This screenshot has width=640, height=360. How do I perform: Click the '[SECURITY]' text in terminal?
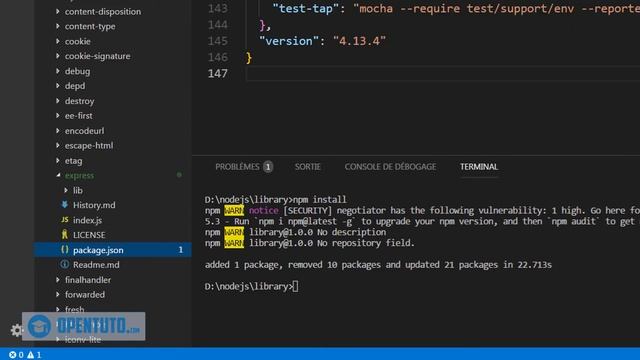(x=307, y=211)
